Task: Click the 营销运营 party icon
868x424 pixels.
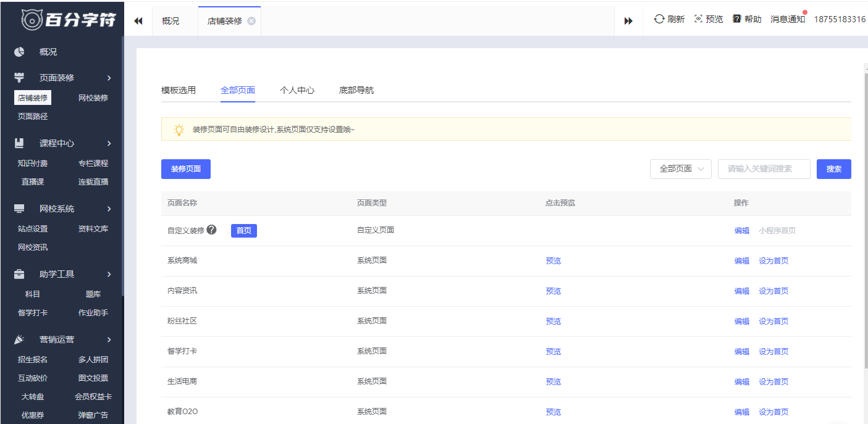Action: (19, 339)
